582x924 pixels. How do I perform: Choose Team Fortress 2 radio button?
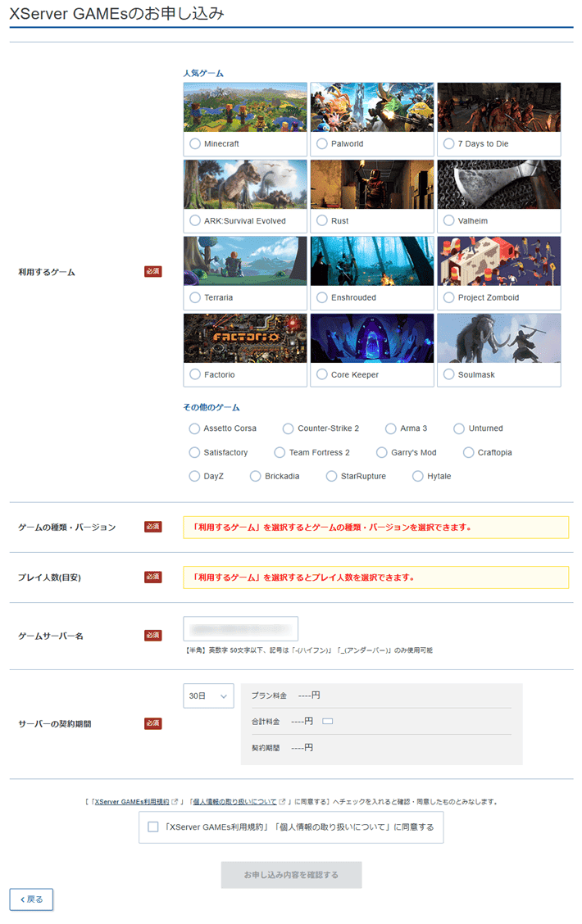280,452
